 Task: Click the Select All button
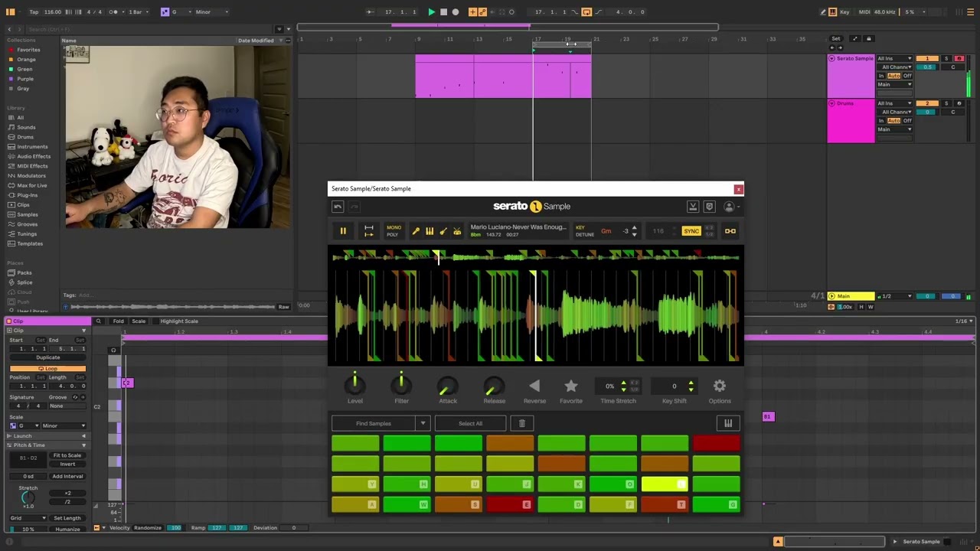tap(471, 423)
